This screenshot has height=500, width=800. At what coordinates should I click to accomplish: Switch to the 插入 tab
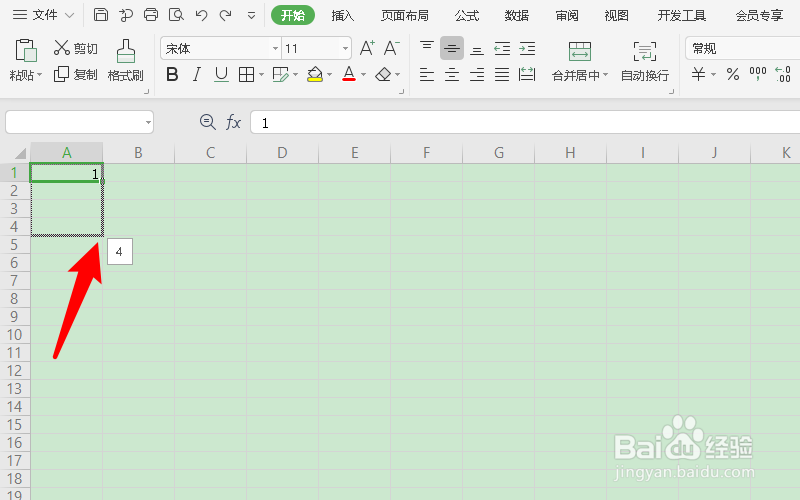click(x=343, y=15)
